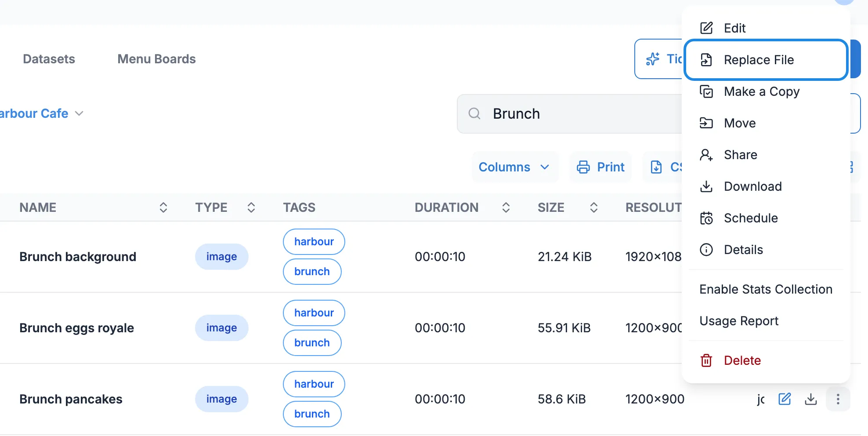Choose Replace File from the menu
This screenshot has width=868, height=436.
[766, 60]
